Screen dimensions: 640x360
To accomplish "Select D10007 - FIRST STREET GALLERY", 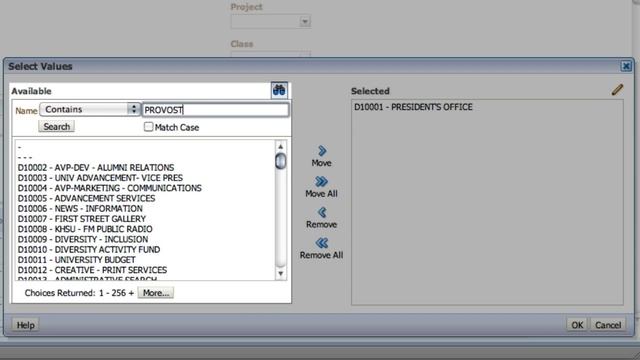I will coord(82,219).
